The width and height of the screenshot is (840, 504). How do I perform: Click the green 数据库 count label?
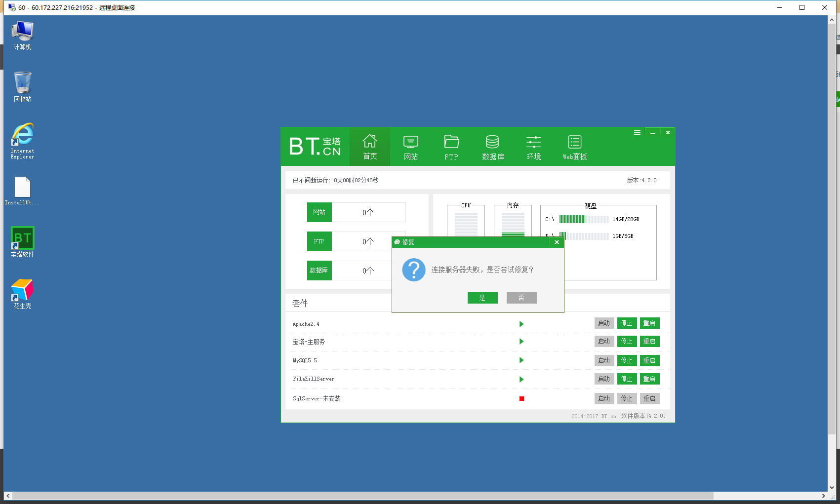[319, 270]
